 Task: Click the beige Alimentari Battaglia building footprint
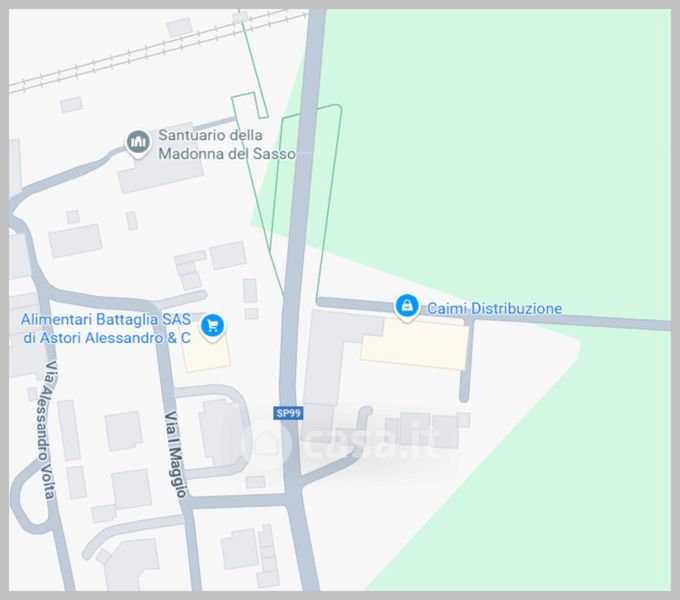(x=206, y=355)
